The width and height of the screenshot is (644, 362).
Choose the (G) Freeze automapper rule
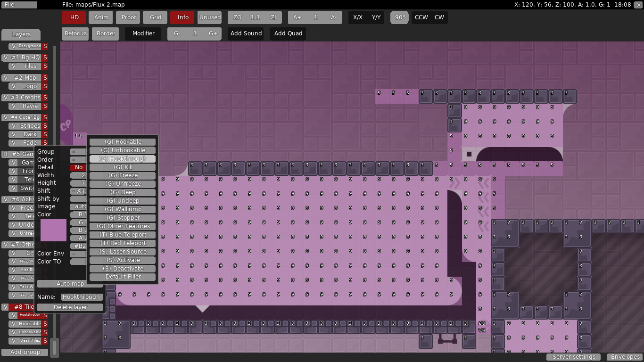[122, 175]
